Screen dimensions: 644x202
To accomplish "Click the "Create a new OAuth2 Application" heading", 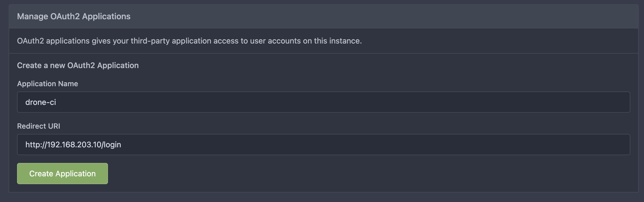I will pos(78,65).
